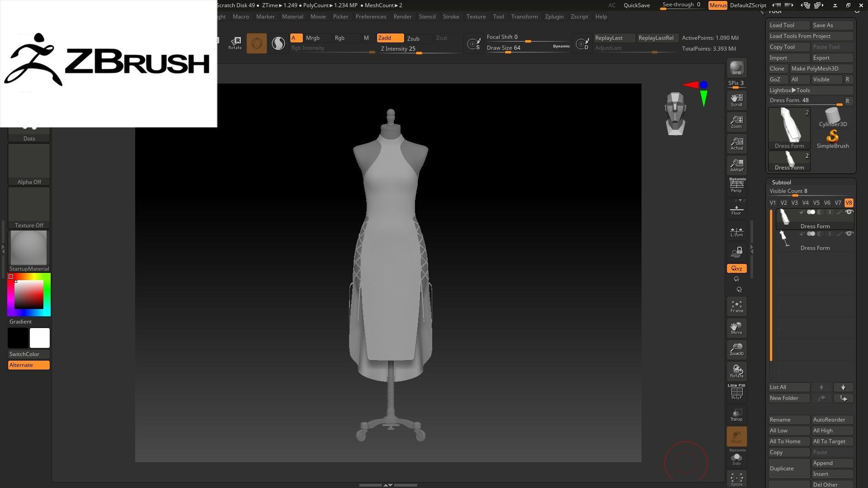Toggle Persp perspective view icon

point(736,185)
